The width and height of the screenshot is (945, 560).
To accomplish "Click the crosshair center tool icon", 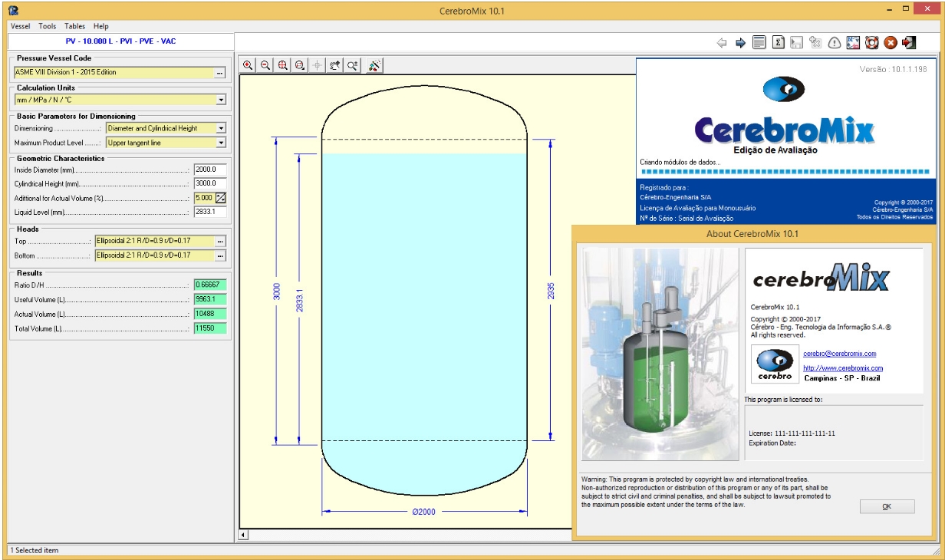I will coord(318,66).
